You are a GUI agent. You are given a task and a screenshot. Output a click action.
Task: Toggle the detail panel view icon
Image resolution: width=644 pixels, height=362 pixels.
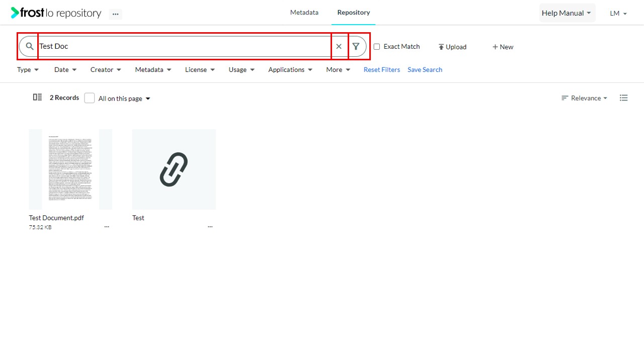(x=37, y=98)
